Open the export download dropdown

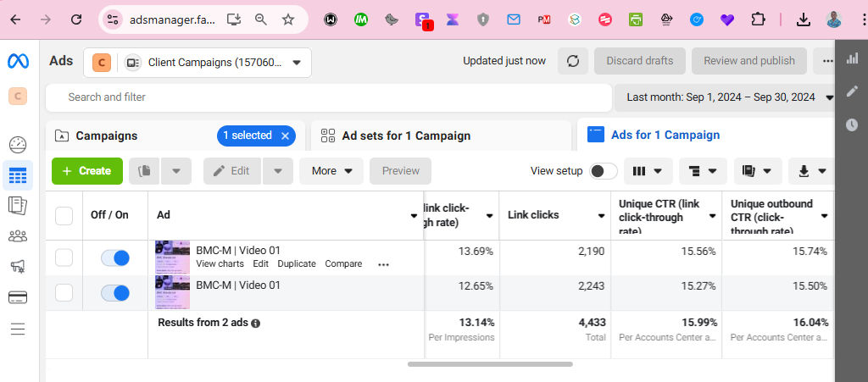[812, 171]
